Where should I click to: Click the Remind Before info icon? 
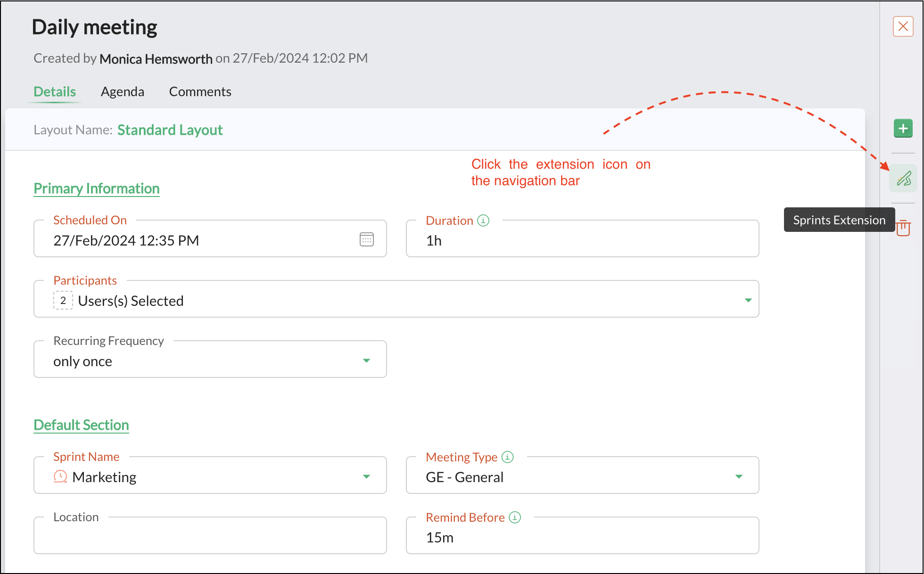(515, 517)
